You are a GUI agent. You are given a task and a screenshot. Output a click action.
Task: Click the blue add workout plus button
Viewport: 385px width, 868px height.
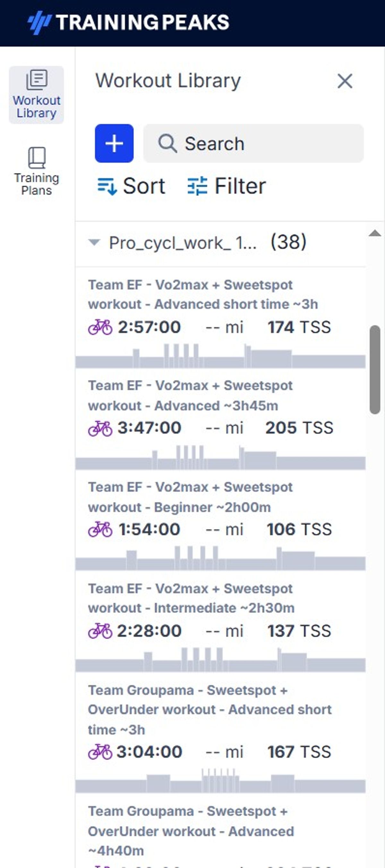point(114,143)
